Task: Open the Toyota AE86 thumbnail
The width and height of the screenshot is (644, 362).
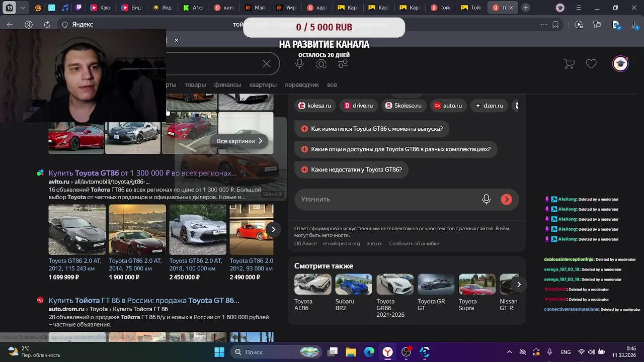Action: (x=313, y=285)
